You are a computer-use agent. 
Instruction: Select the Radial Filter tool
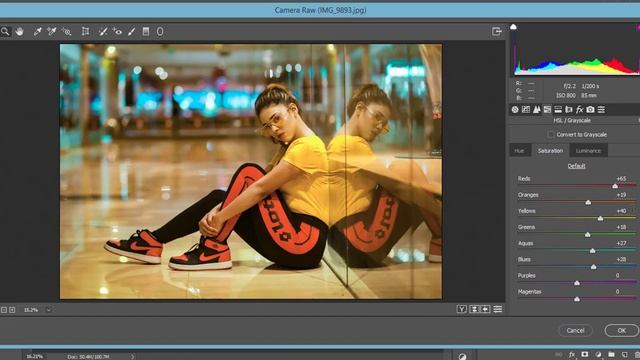pyautogui.click(x=160, y=31)
